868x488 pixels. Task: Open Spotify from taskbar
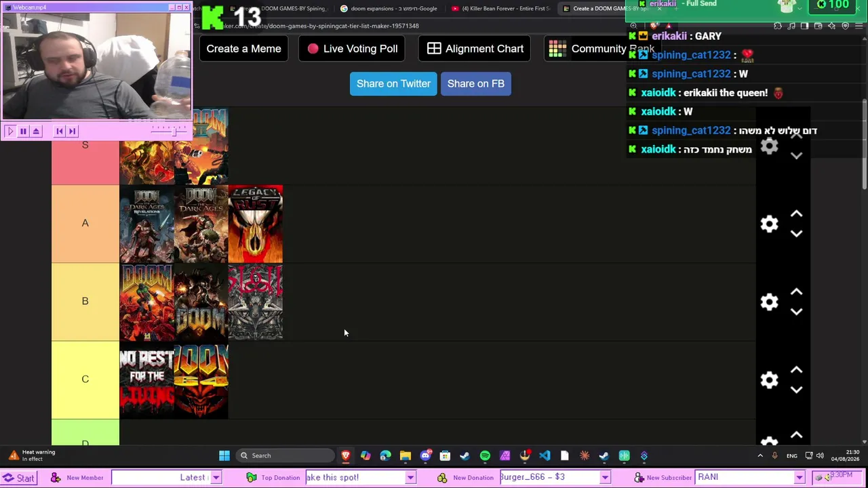[x=485, y=455]
